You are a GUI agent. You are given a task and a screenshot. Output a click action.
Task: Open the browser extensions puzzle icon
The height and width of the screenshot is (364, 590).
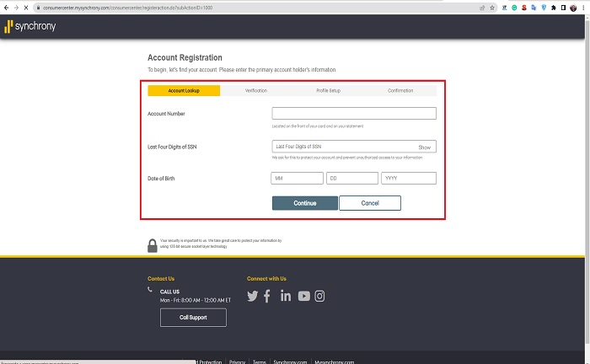point(553,6)
